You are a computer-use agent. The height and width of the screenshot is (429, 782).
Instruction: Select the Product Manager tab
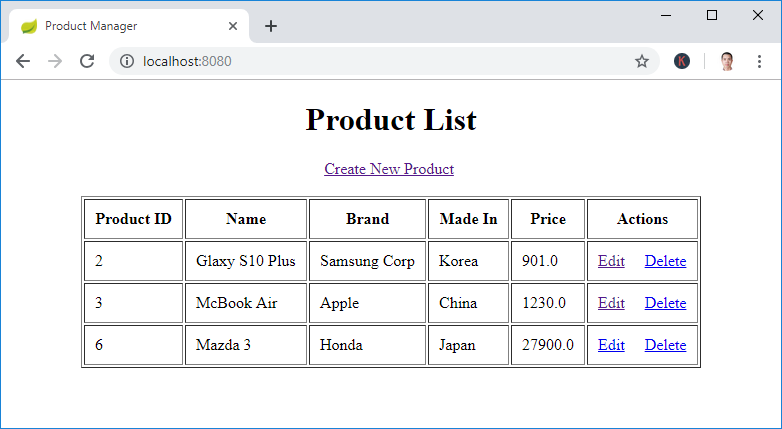[129, 26]
